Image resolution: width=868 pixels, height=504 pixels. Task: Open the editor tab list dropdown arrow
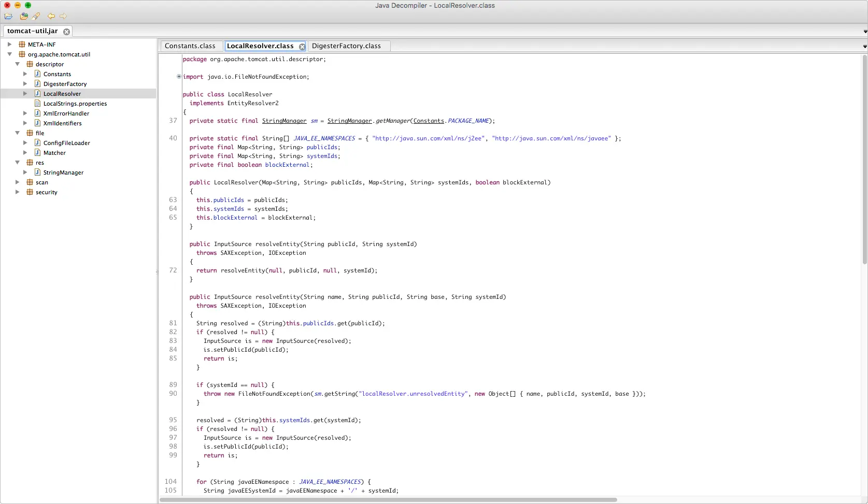[x=864, y=47]
